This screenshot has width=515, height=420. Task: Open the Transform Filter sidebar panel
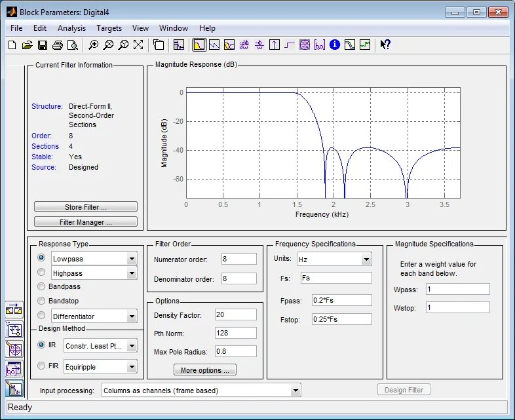(x=14, y=310)
